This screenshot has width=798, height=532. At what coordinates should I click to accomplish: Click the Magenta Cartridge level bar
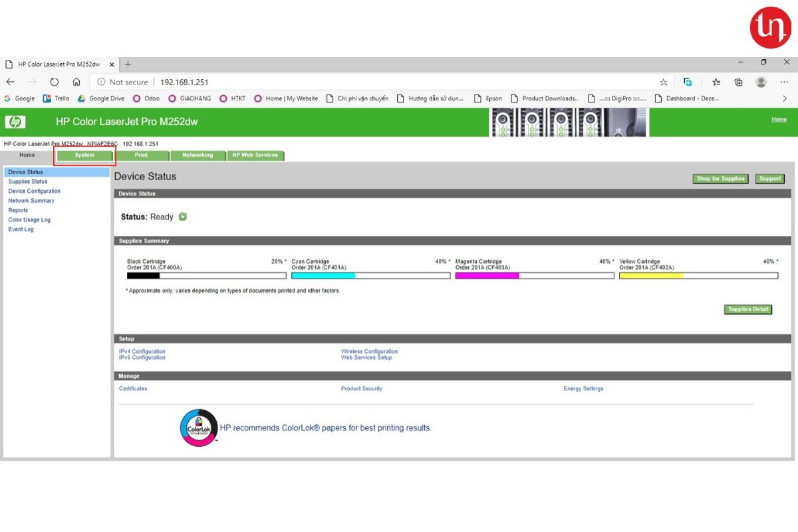coord(535,275)
